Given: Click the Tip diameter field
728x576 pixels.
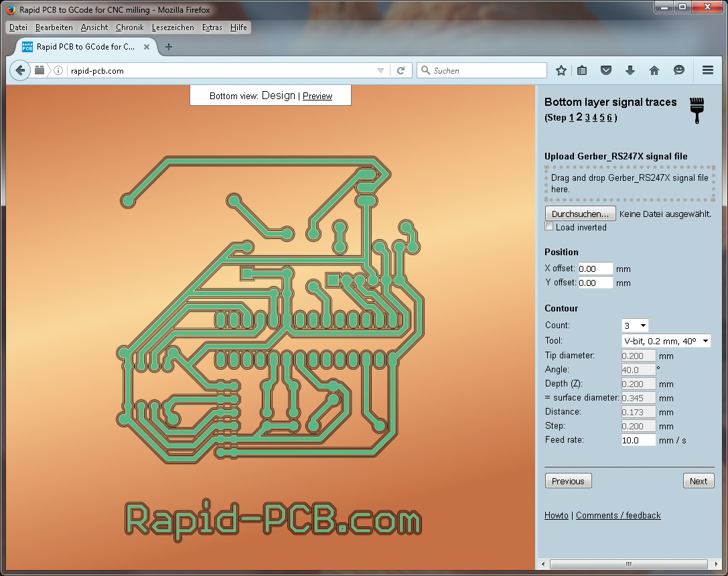Looking at the screenshot, I should tap(638, 356).
